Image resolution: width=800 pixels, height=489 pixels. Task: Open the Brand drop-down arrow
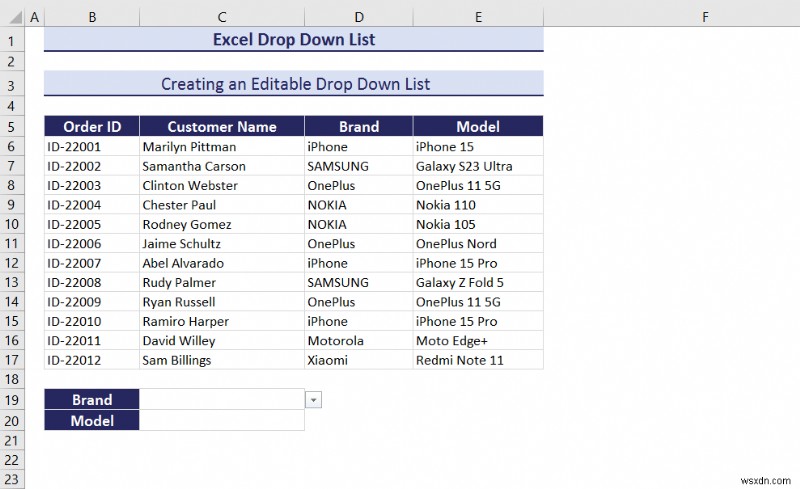click(x=313, y=400)
